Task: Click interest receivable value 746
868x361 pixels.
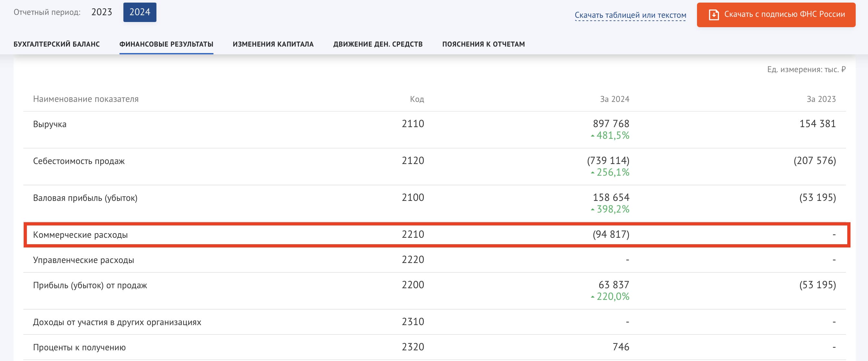Action: tap(621, 347)
